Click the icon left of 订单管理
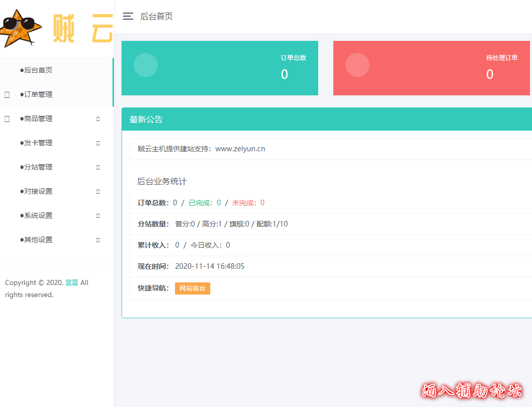Viewport: 532px width, 407px height. point(7,94)
